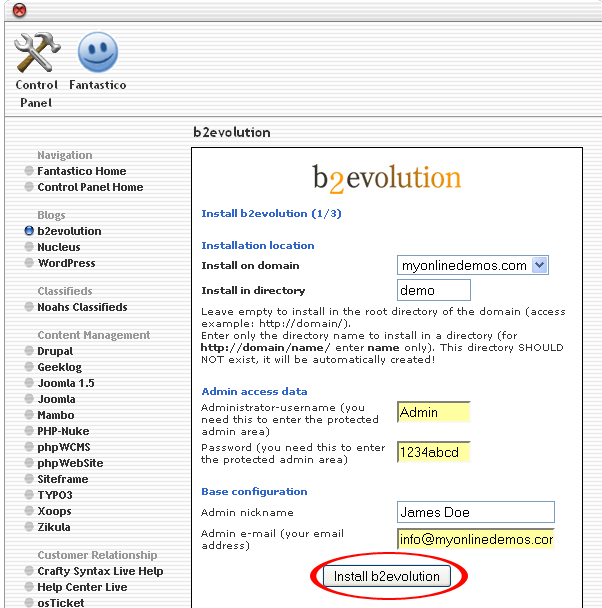Click the b2evolution logo image
The height and width of the screenshot is (608, 602).
[387, 178]
